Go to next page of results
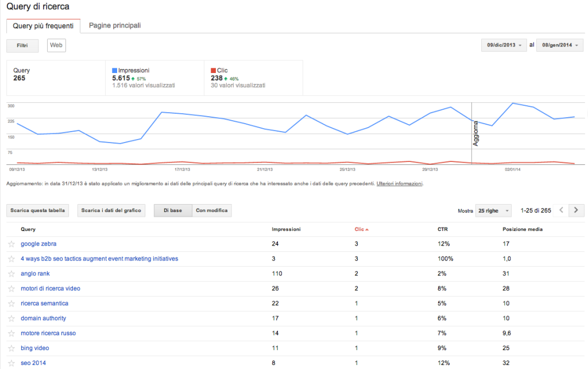This screenshot has width=588, height=369. pyautogui.click(x=576, y=210)
